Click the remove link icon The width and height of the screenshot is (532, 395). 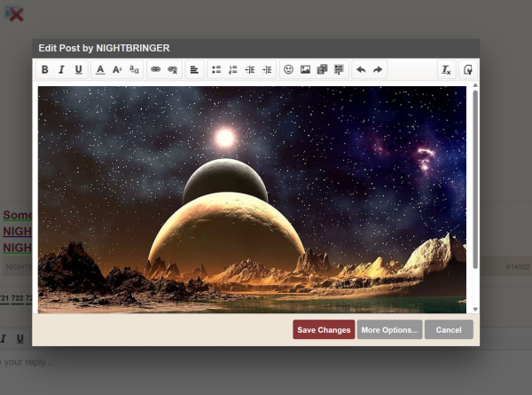coord(173,70)
